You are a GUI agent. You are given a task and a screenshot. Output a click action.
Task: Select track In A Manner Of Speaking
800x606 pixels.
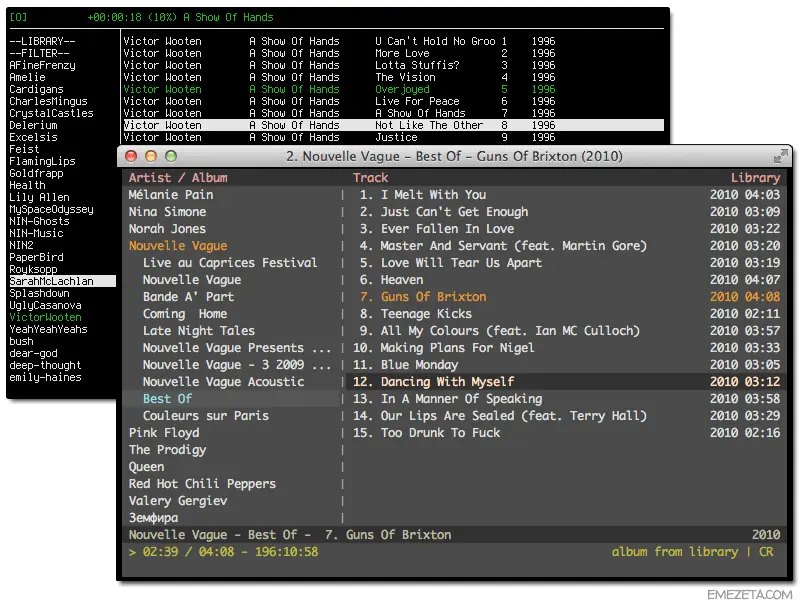(566, 399)
